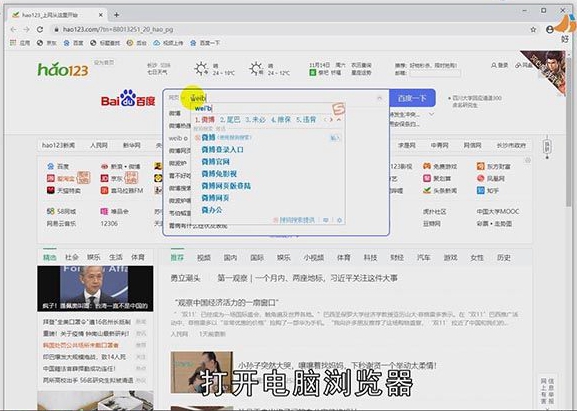Open the 凤凰网 site link
This screenshot has width=577, height=411.
point(491,178)
